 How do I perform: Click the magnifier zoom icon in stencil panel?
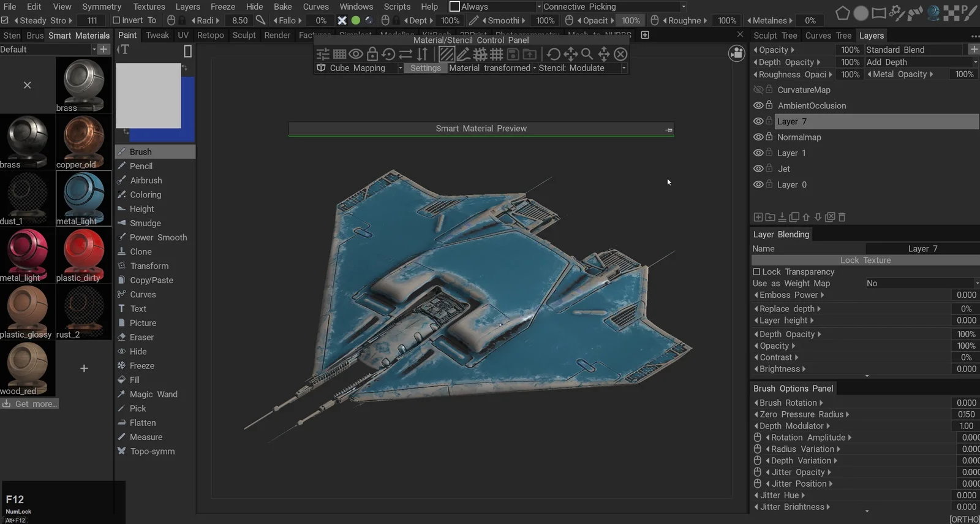tap(587, 54)
